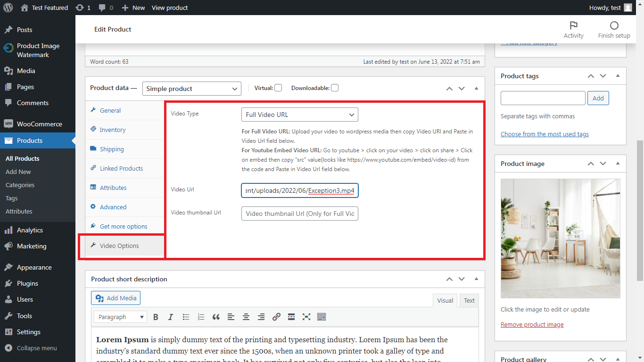This screenshot has width=644, height=362.
Task: Toggle the editor toolbar toggle icon
Action: [x=322, y=317]
